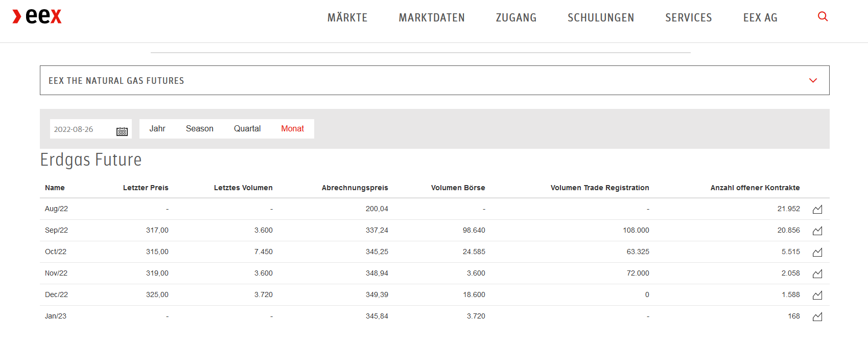Click last price 317,00 for Sep/22
The height and width of the screenshot is (363, 868).
pyautogui.click(x=157, y=230)
